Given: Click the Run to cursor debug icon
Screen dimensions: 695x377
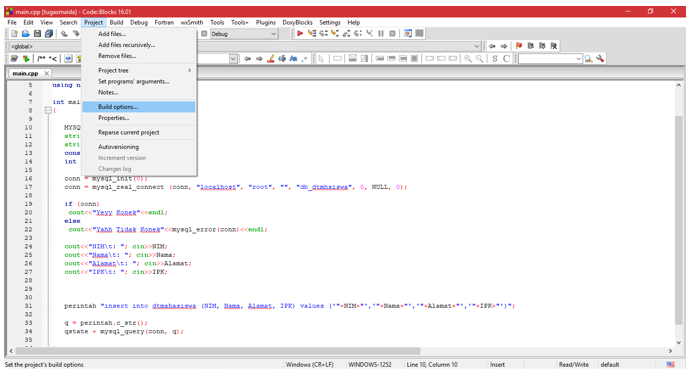Looking at the screenshot, I should [x=312, y=34].
